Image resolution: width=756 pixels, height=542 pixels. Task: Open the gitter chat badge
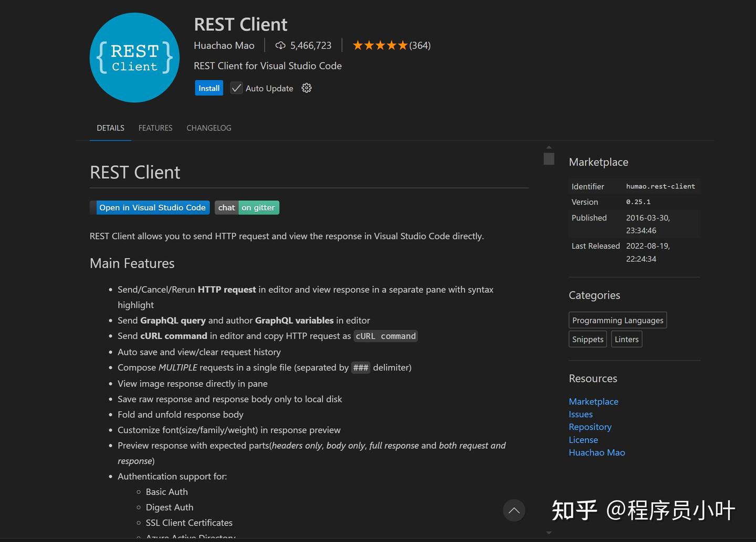point(247,207)
